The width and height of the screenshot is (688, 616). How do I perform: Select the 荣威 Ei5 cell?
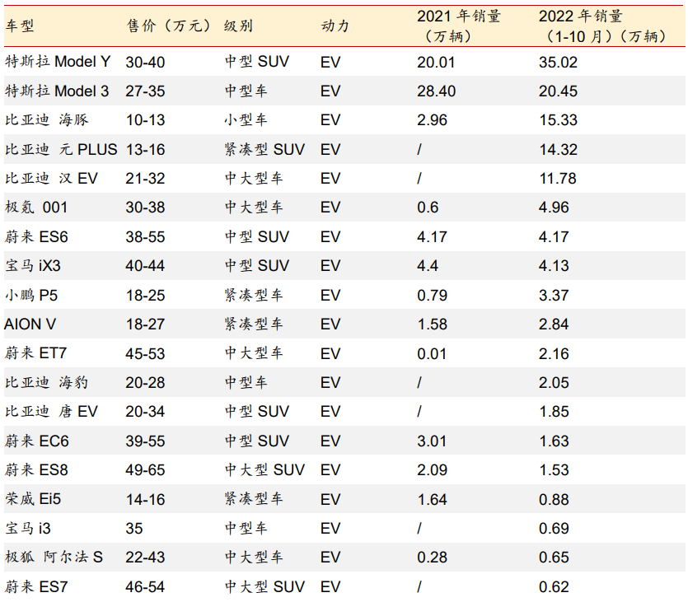[33, 499]
